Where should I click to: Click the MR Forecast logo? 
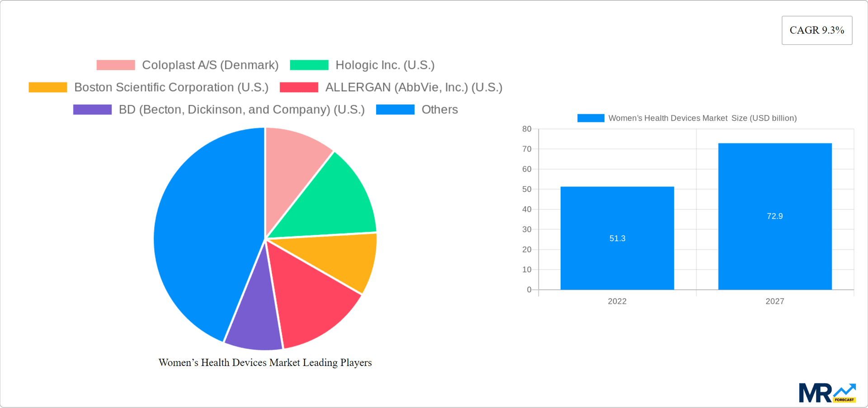pos(827,392)
